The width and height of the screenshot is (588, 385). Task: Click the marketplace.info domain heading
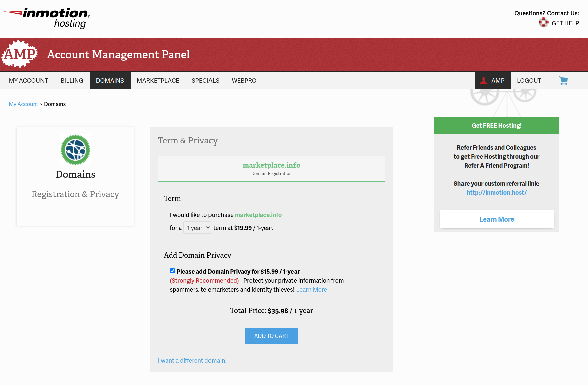click(x=271, y=165)
